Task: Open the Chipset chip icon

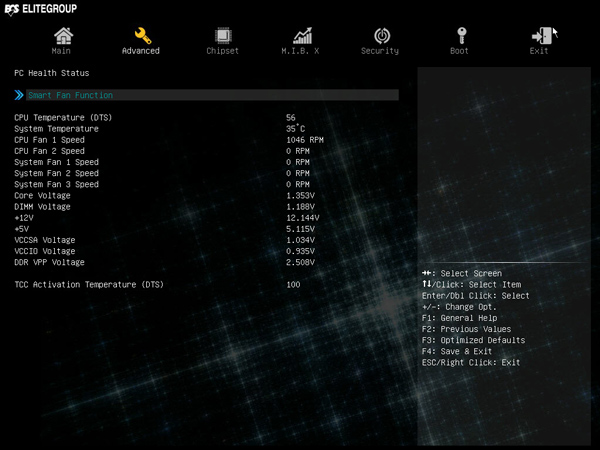Action: click(222, 36)
